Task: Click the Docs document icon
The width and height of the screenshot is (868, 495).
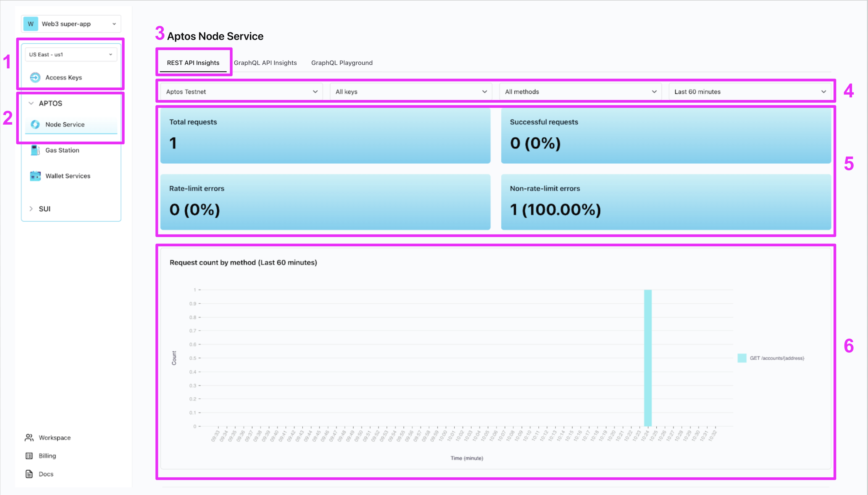Action: click(x=29, y=474)
